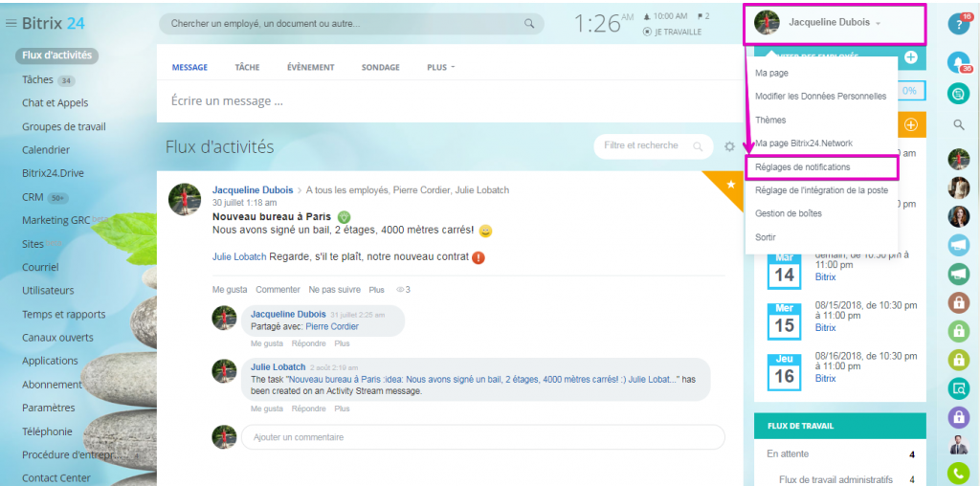Expand the PLUS dropdown in message composer

click(440, 68)
